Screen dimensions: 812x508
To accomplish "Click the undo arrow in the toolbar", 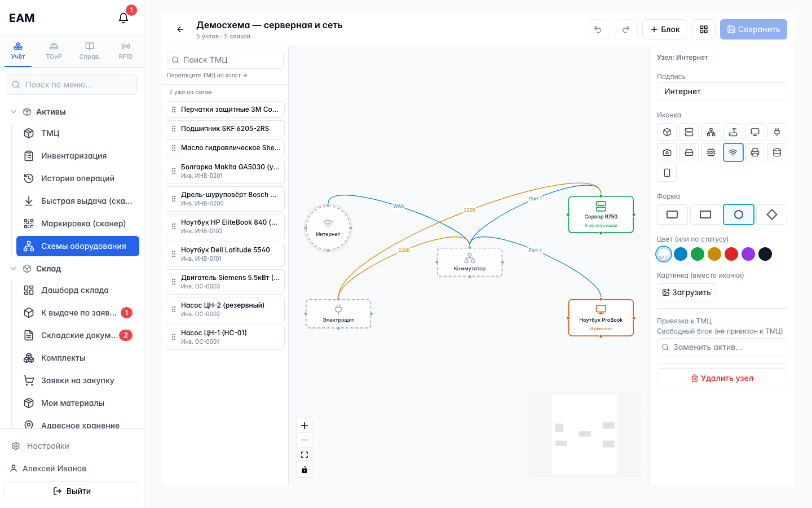I will tap(598, 29).
